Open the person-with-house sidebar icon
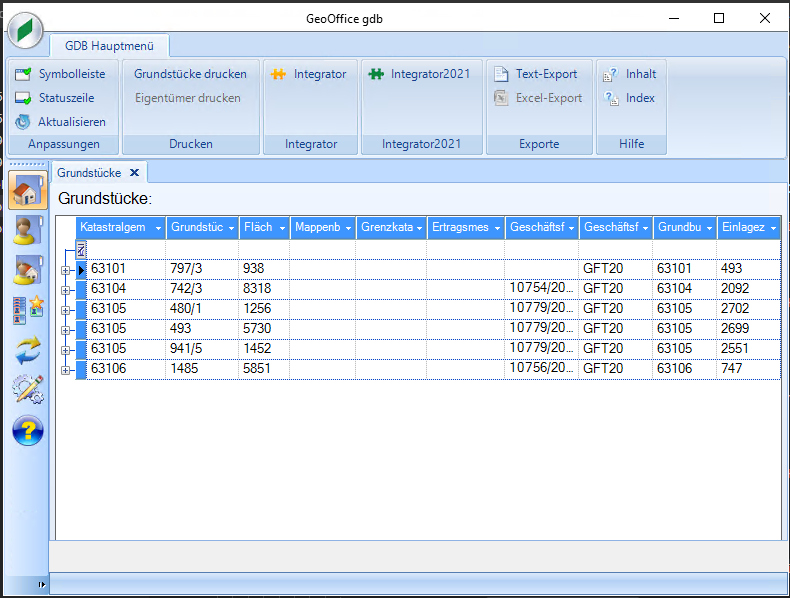This screenshot has height=598, width=790. point(28,270)
